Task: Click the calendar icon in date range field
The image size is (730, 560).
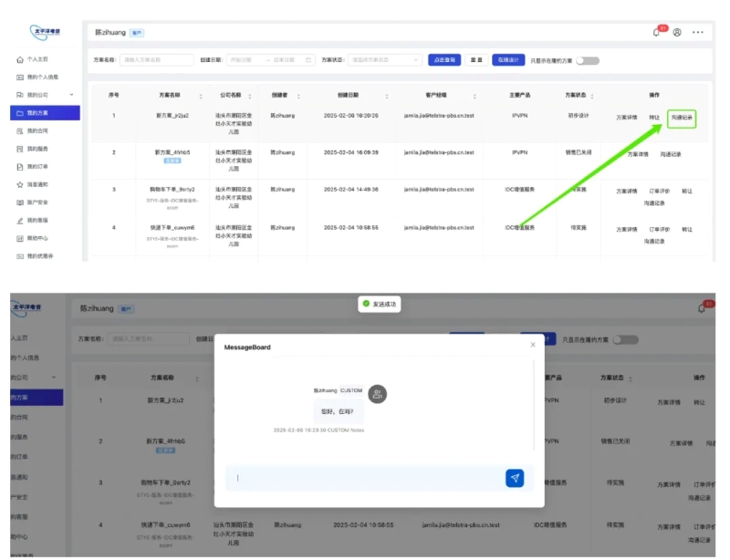Action: pos(308,60)
